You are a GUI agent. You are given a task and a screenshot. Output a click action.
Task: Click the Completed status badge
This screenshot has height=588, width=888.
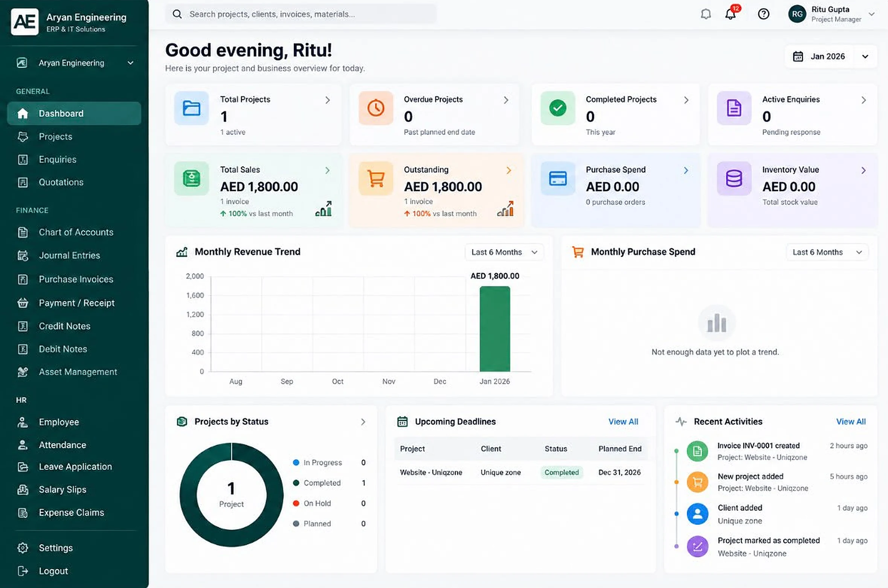[561, 472]
